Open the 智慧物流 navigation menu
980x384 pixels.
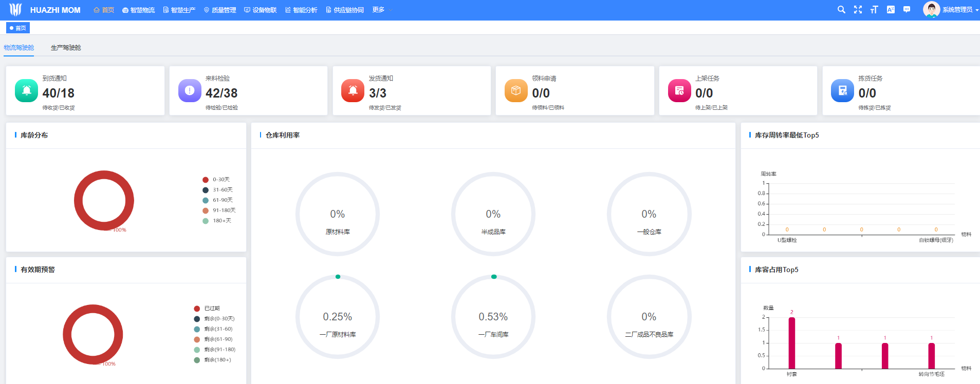(x=138, y=10)
